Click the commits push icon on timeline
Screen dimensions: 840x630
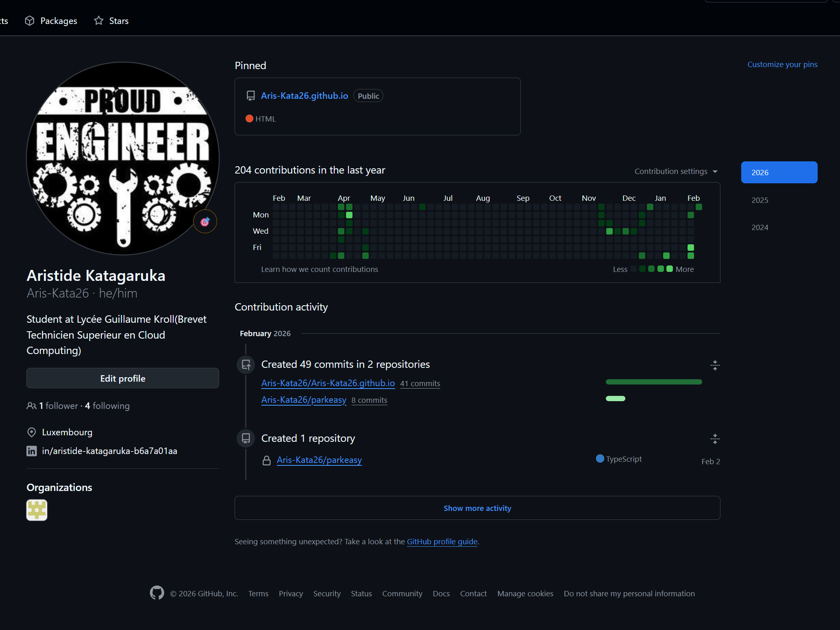click(x=246, y=365)
